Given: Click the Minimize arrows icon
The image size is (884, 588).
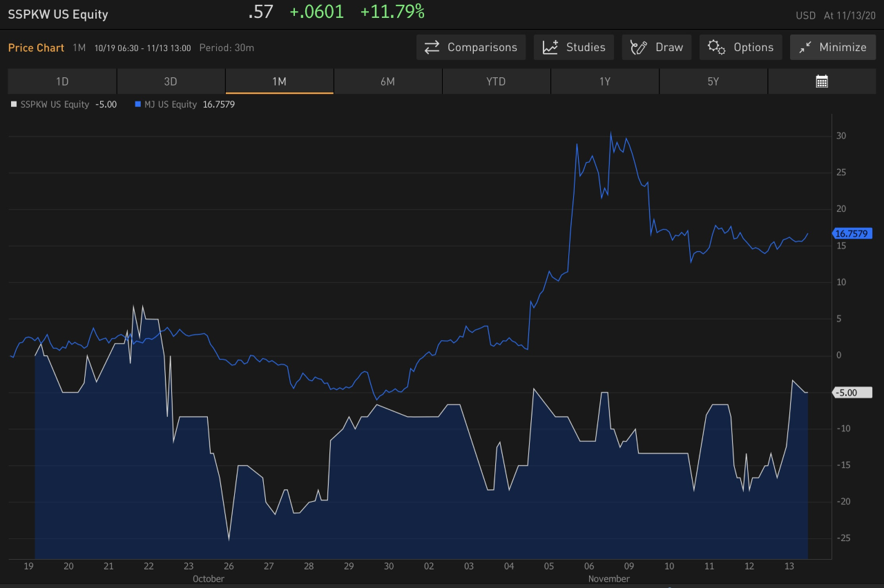Looking at the screenshot, I should 805,48.
